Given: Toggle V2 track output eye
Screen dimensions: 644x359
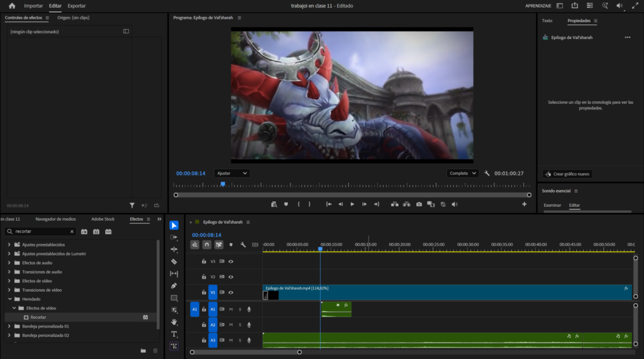Looking at the screenshot, I should tap(231, 277).
